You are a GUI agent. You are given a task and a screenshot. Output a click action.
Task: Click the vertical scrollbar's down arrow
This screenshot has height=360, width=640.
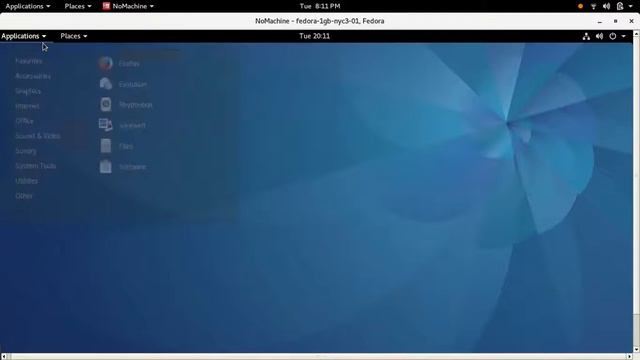point(636,350)
